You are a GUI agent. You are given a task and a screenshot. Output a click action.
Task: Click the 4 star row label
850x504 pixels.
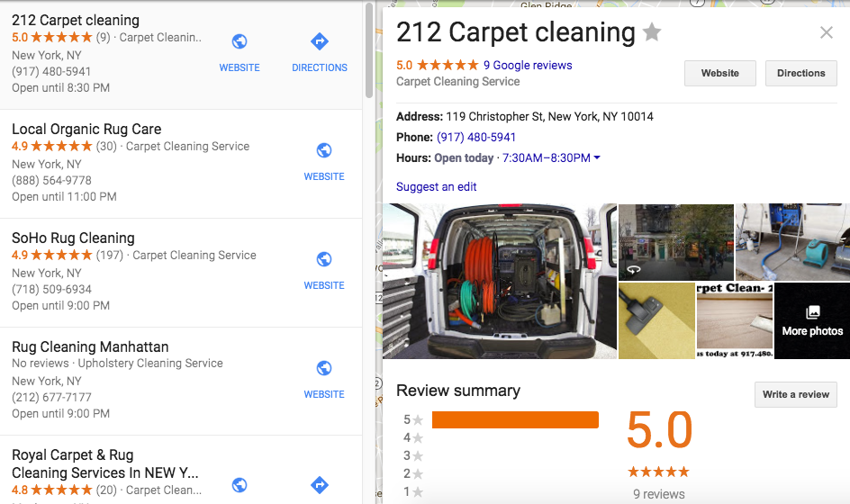(413, 437)
